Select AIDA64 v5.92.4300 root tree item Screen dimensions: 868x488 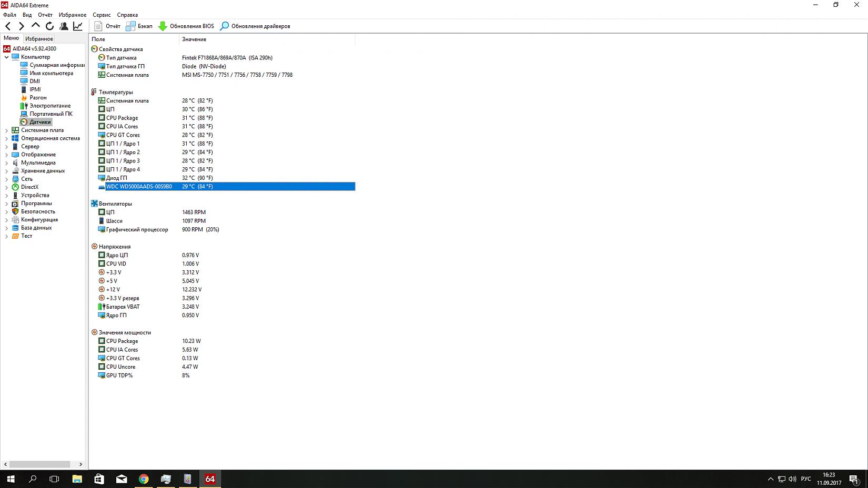(x=29, y=48)
